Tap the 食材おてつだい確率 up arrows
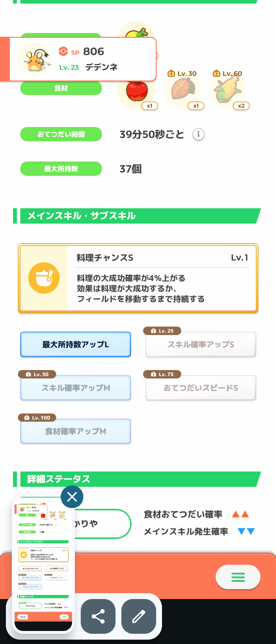This screenshot has width=276, height=644. 240,514
